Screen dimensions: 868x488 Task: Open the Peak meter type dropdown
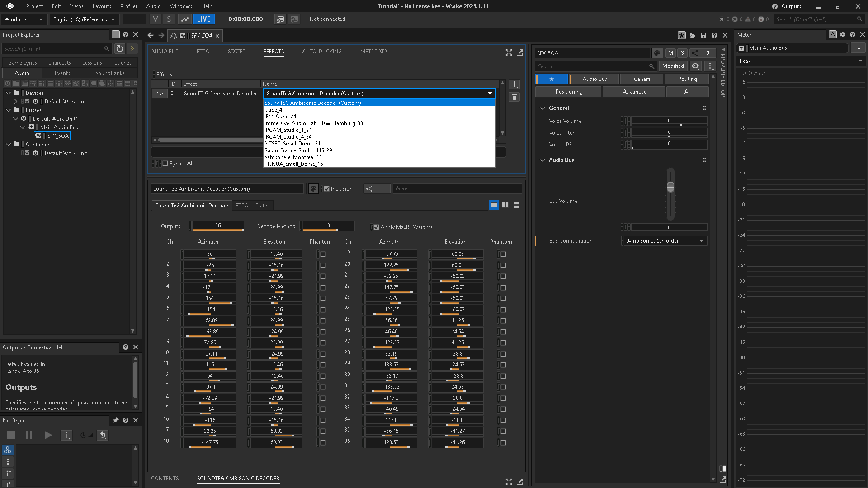click(x=801, y=61)
